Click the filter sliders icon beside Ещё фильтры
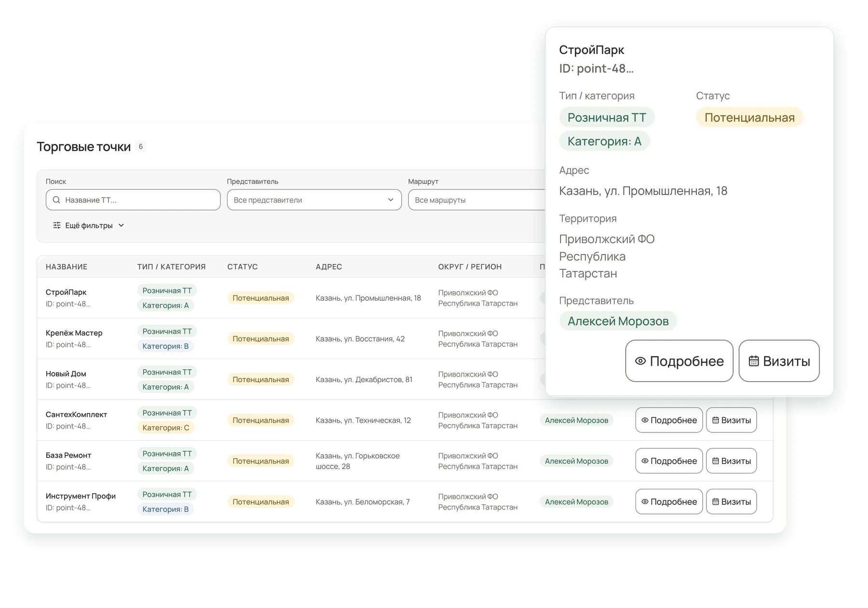868x608 pixels. tap(57, 225)
